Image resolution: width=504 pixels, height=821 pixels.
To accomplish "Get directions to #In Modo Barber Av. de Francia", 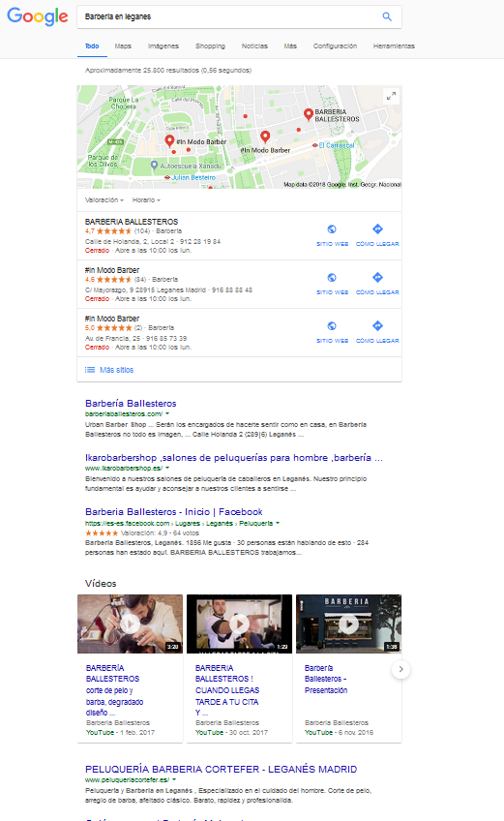I will tap(377, 331).
